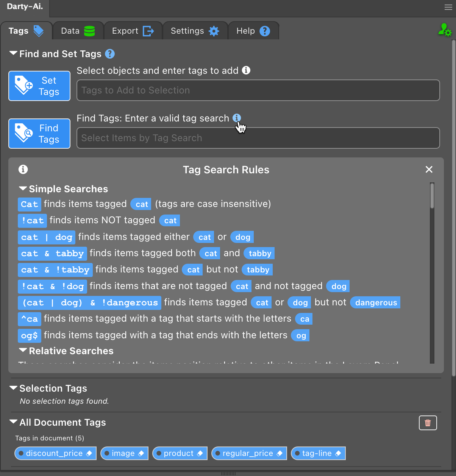Click the 'Tags in document (5)' label
This screenshot has height=476, width=456.
tap(50, 438)
